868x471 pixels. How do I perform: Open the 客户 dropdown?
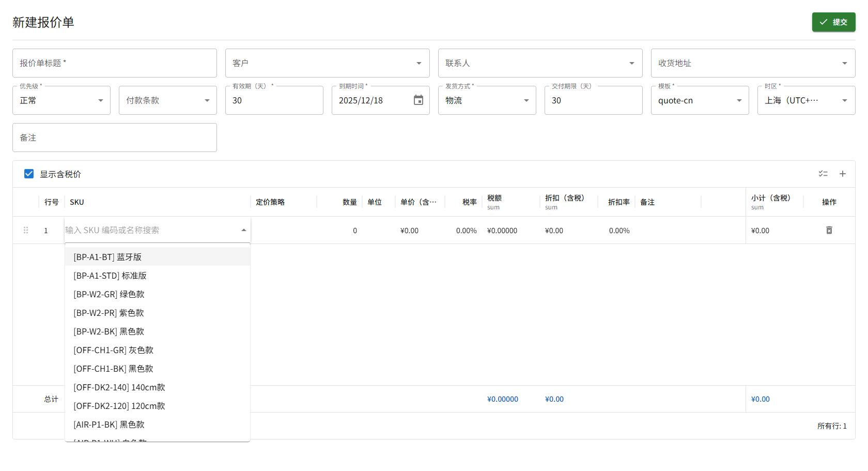[x=419, y=63]
